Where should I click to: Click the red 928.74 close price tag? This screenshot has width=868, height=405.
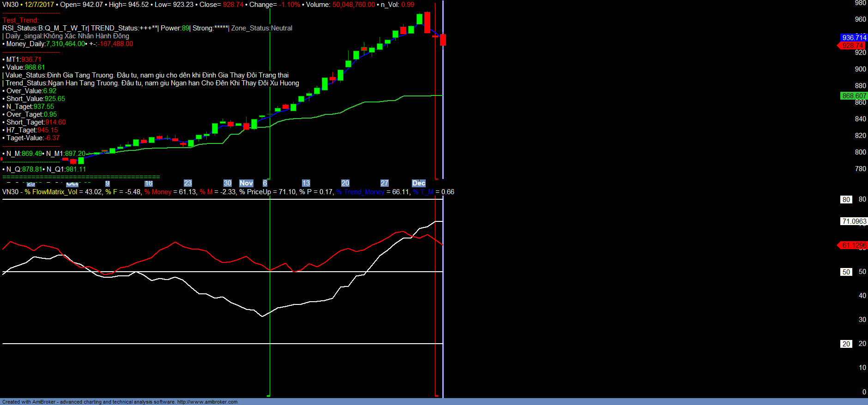(853, 45)
